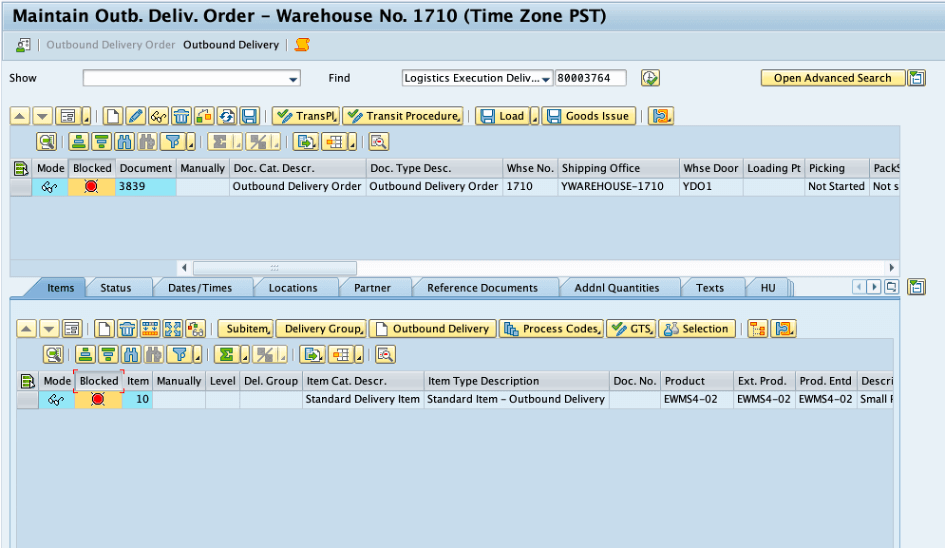Click the expand-all arrows icon in items toolbar
This screenshot has height=550, width=945.
pos(172,328)
